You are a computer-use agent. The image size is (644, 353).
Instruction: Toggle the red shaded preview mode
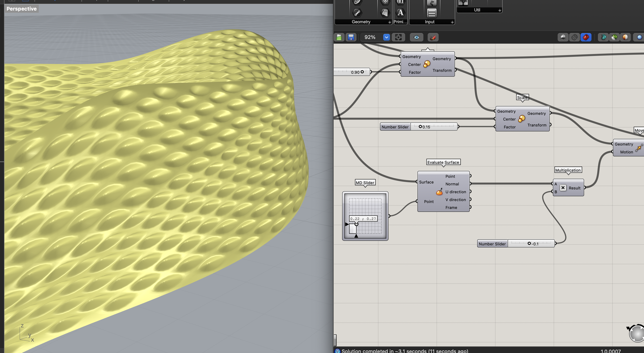(586, 37)
